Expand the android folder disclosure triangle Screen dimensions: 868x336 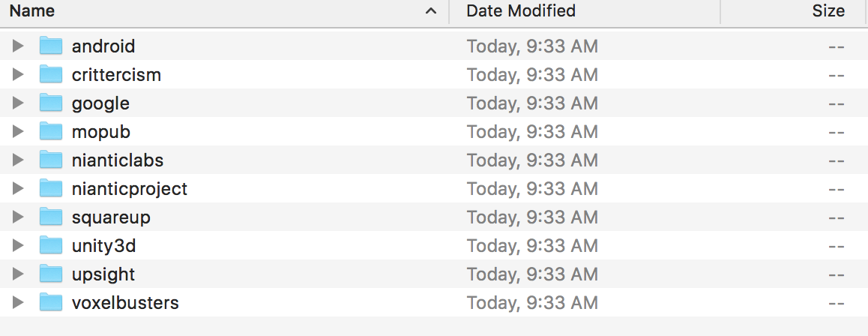18,46
